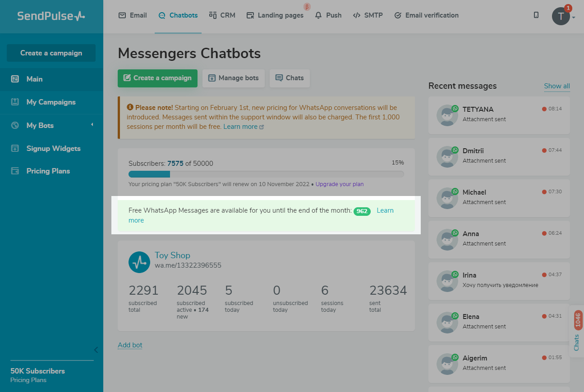Click Learn more for free WhatsApp messages
This screenshot has width=584, height=392.
[x=385, y=210]
